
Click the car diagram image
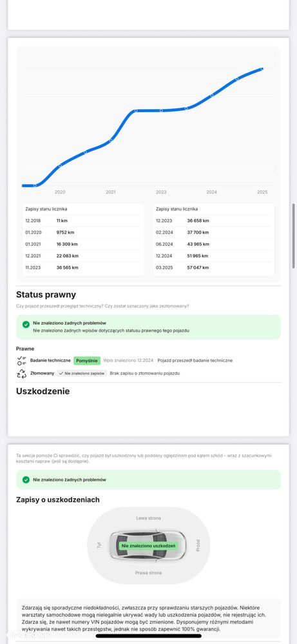pyautogui.click(x=148, y=545)
